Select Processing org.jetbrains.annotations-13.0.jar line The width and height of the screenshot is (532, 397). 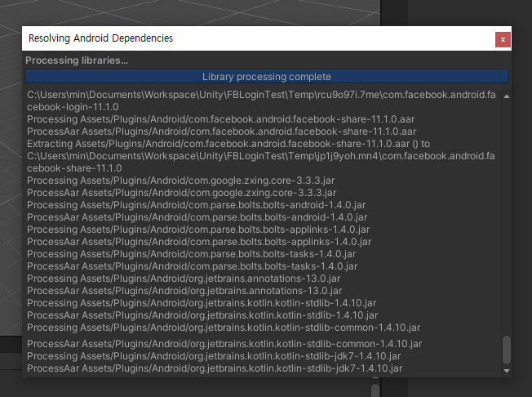184,278
